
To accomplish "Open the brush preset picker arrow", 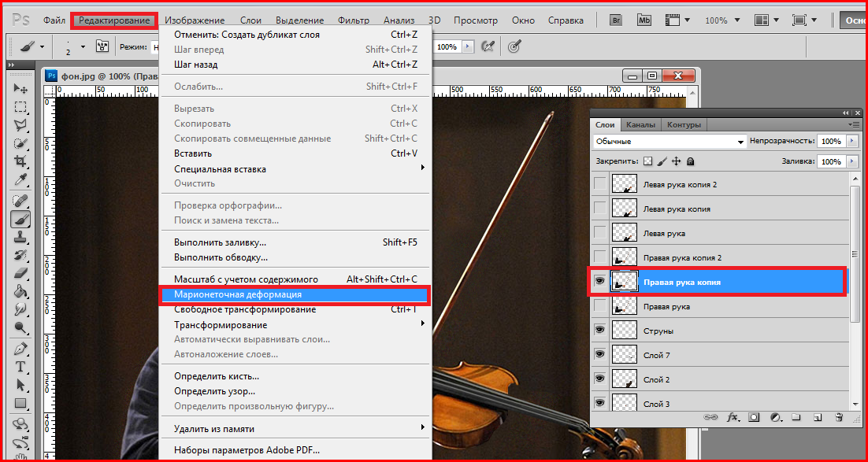I will (83, 47).
